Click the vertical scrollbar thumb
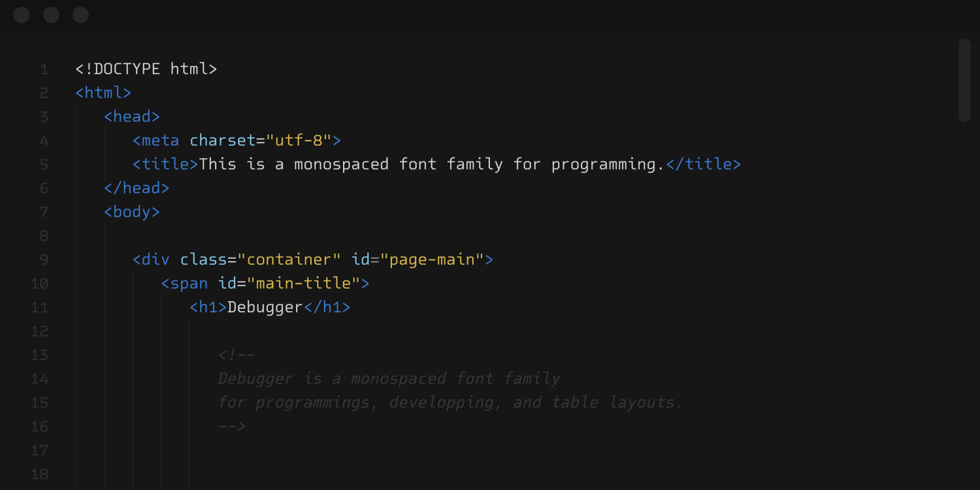The width and height of the screenshot is (980, 490). pyautogui.click(x=965, y=80)
